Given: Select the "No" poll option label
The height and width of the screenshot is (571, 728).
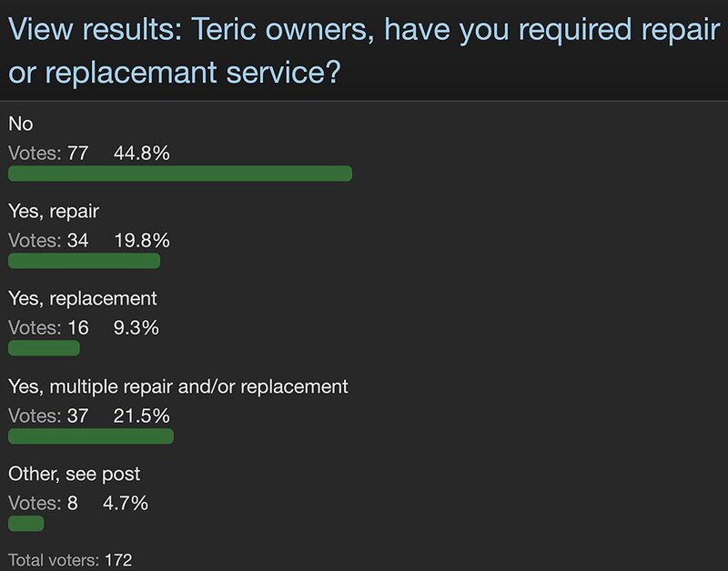Looking at the screenshot, I should [x=20, y=123].
